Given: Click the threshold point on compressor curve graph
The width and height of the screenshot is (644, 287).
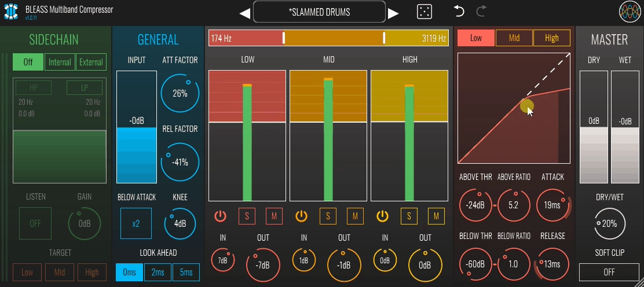Looking at the screenshot, I should click(525, 106).
